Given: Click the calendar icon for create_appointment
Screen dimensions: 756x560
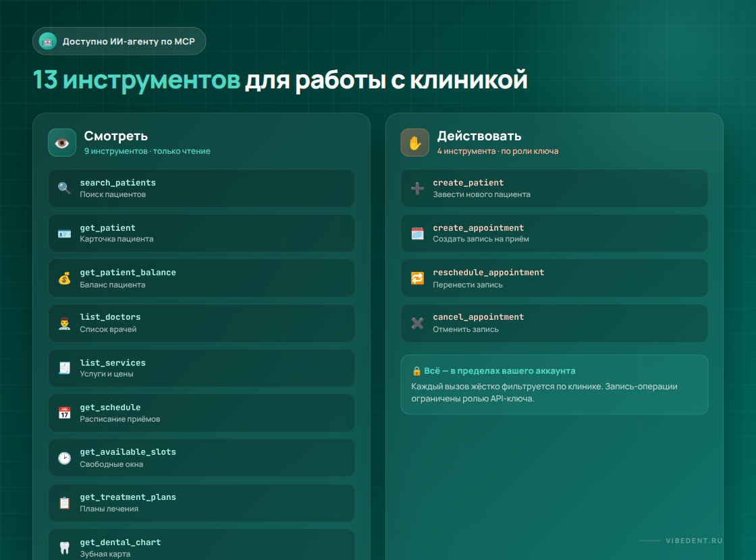Looking at the screenshot, I should (x=418, y=233).
